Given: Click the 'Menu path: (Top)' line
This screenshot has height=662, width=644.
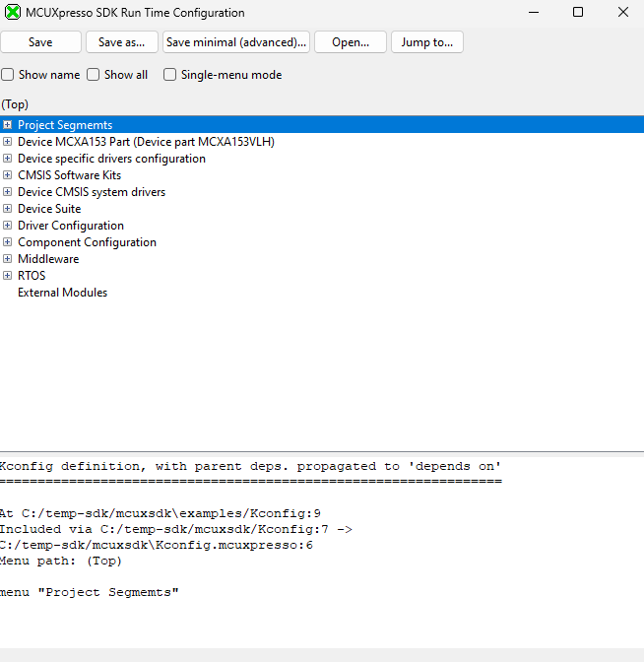Looking at the screenshot, I should point(61,561).
